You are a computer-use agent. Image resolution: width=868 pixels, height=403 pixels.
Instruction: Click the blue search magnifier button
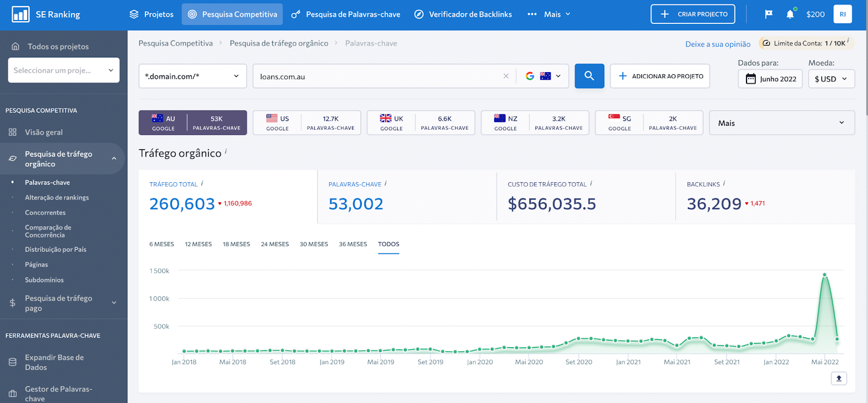point(589,76)
